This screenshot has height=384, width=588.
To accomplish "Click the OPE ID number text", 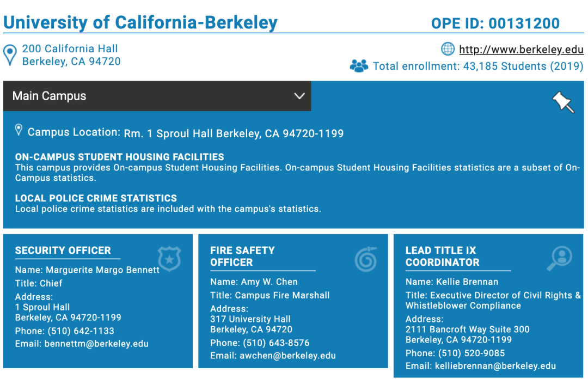I will click(x=495, y=23).
